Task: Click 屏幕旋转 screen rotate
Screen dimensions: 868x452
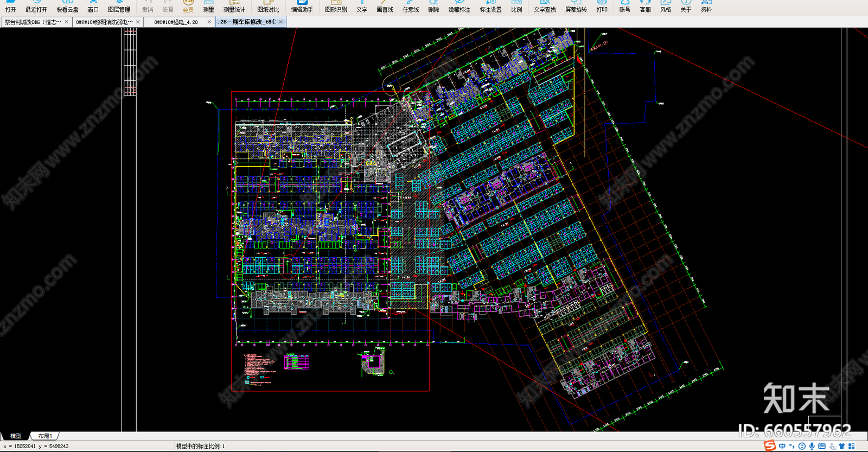Action: point(576,7)
